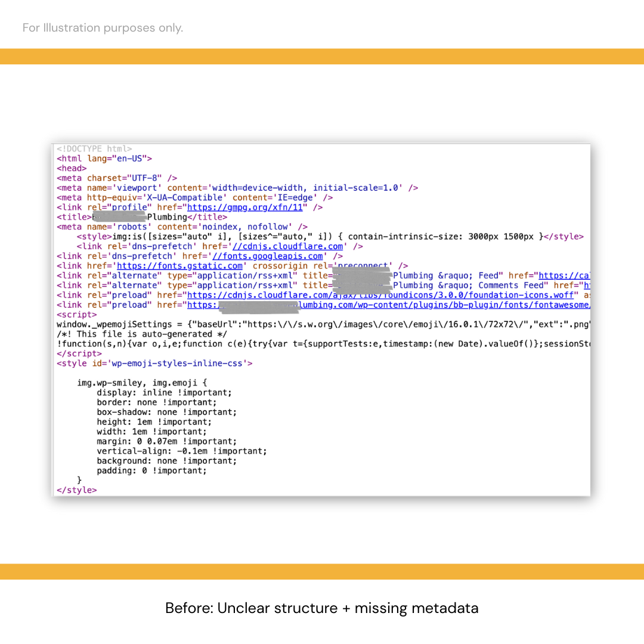The width and height of the screenshot is (644, 644).
Task: Click 'margin: 0 0.07em !important;' rule
Action: [x=167, y=442]
